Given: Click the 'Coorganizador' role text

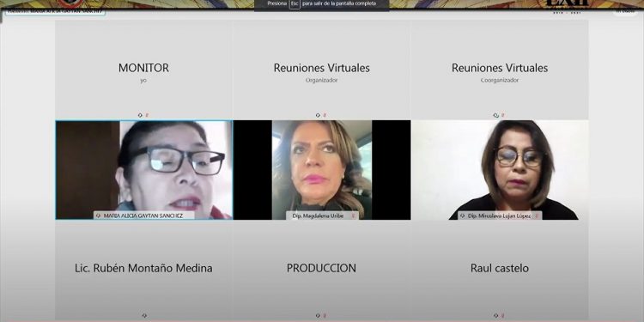Looking at the screenshot, I should [500, 81].
